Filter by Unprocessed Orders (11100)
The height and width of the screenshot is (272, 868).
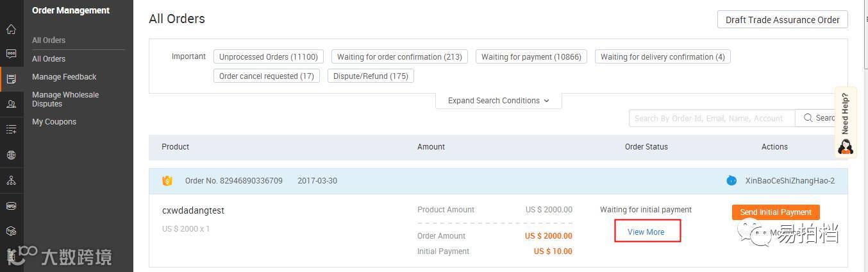tap(269, 57)
